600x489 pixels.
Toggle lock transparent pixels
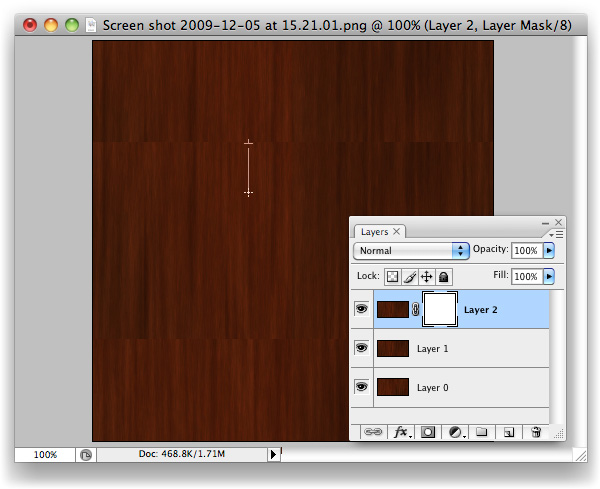click(x=393, y=276)
